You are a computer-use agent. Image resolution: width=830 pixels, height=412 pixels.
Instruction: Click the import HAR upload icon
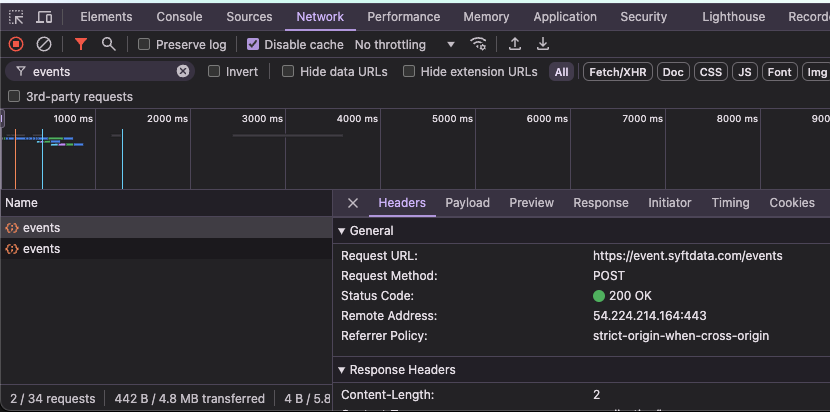515,44
